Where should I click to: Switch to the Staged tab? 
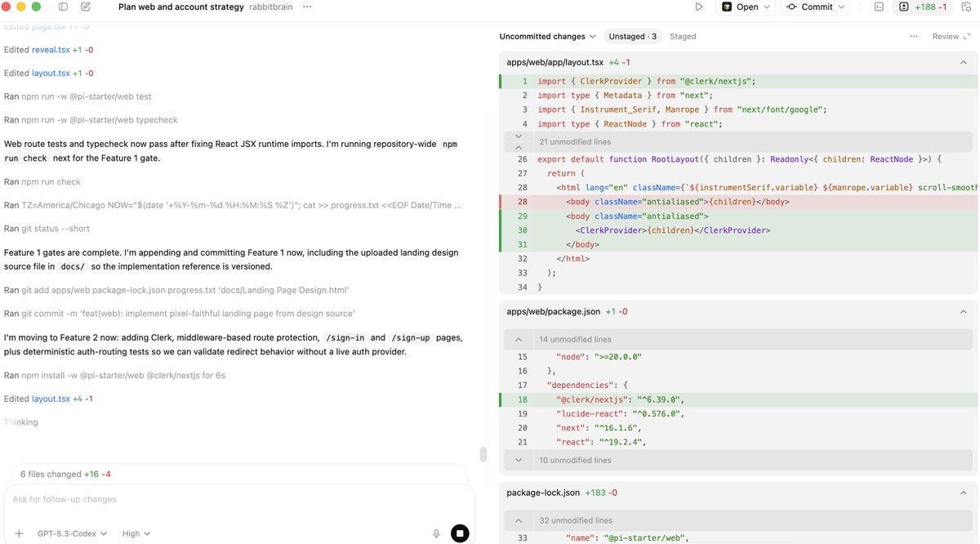[x=683, y=36]
